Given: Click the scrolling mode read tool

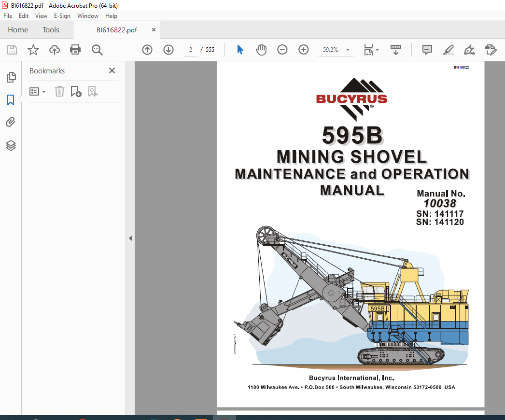Looking at the screenshot, I should point(396,50).
